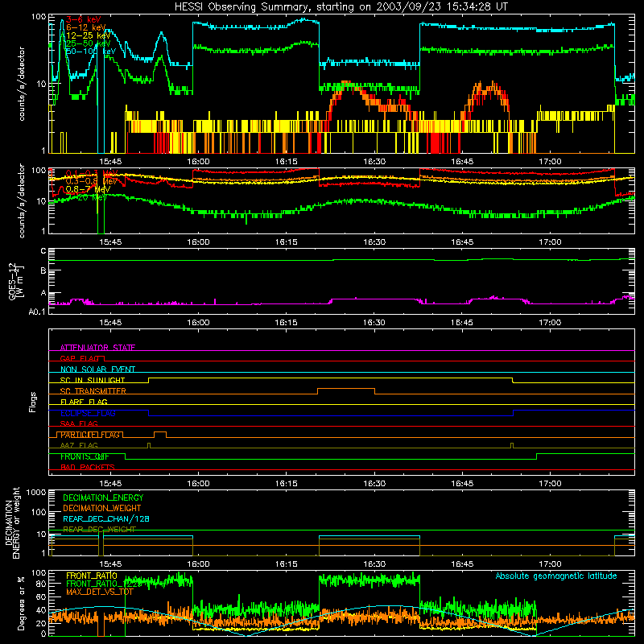Image resolution: width=644 pixels, height=644 pixels.
Task: Select the 'C' class tick on GOES plot
Action: pos(43,250)
